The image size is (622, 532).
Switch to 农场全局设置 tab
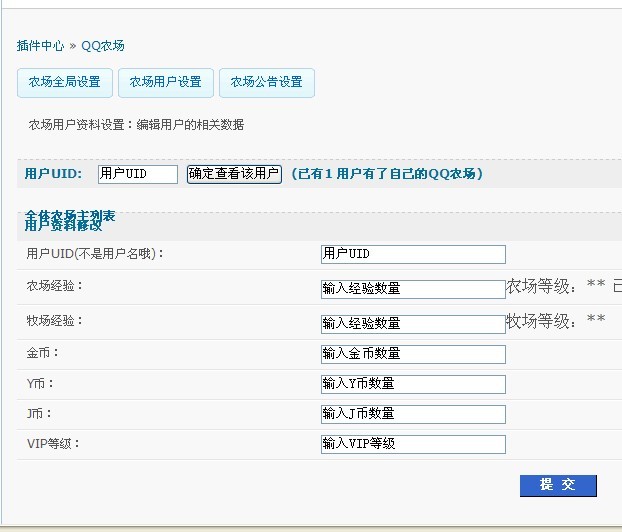[x=65, y=83]
